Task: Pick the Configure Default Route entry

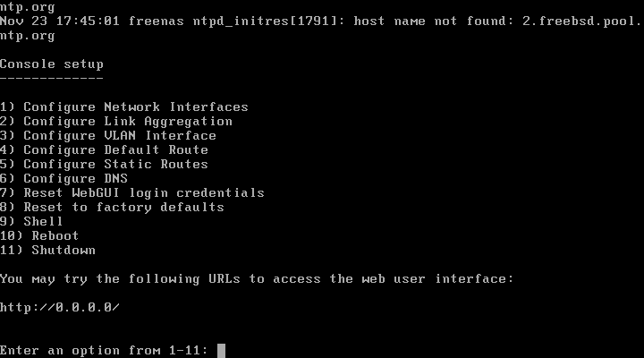Action: (x=104, y=150)
